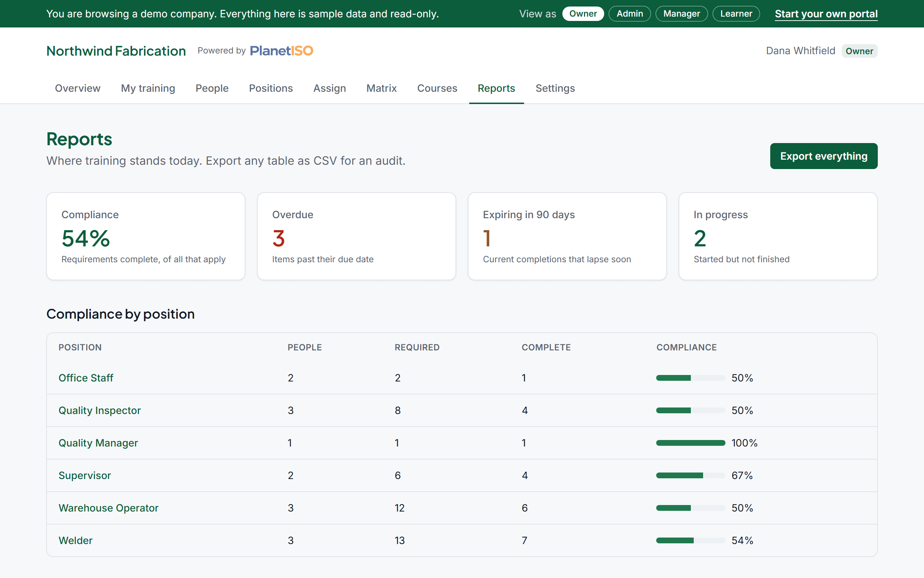Open the Settings tab
The height and width of the screenshot is (578, 924).
(x=555, y=88)
